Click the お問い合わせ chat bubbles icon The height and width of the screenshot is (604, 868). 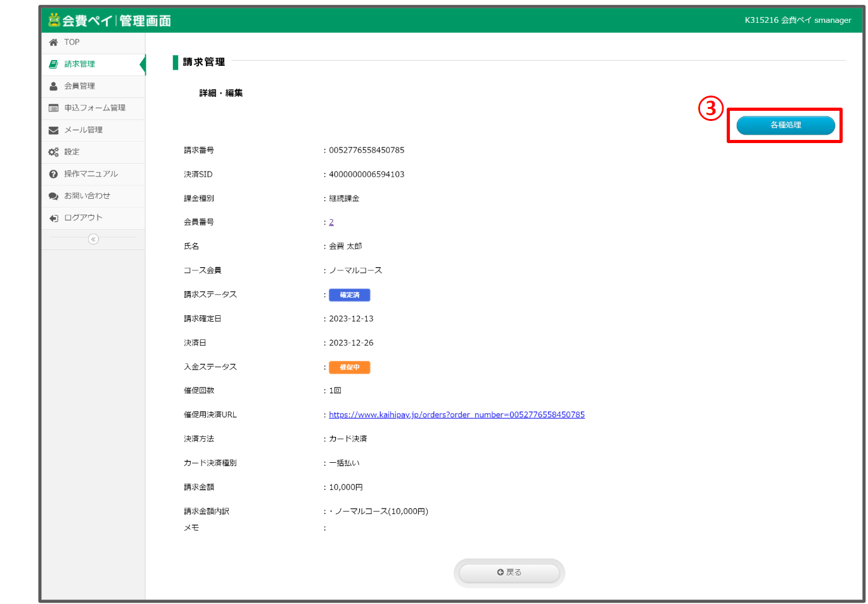[54, 196]
